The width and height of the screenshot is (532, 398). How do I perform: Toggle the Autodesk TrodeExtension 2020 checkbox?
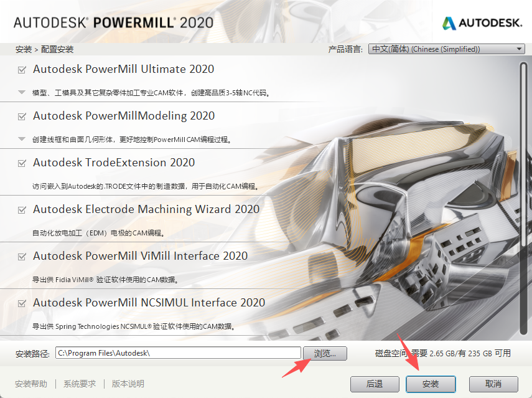20,163
